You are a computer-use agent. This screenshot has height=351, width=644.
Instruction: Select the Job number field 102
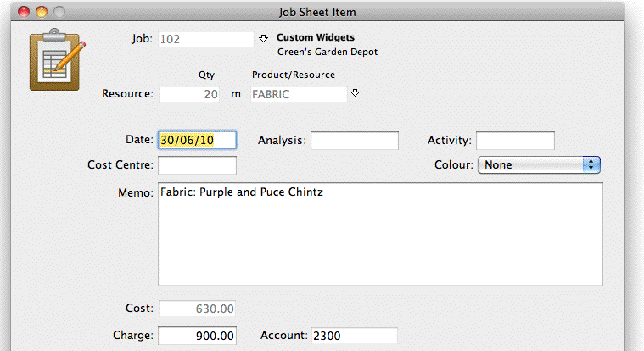coord(206,39)
